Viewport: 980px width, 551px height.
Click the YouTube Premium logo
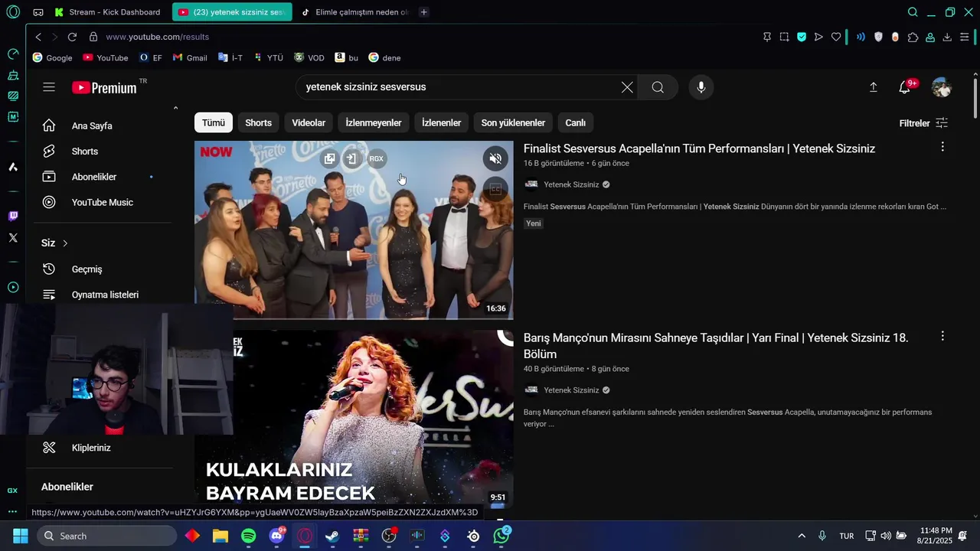coord(105,87)
